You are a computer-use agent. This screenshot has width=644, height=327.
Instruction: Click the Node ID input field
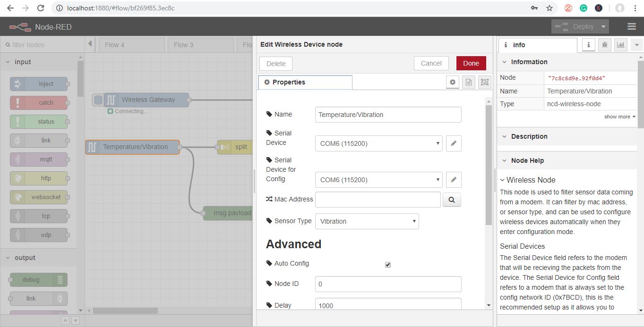click(x=388, y=284)
